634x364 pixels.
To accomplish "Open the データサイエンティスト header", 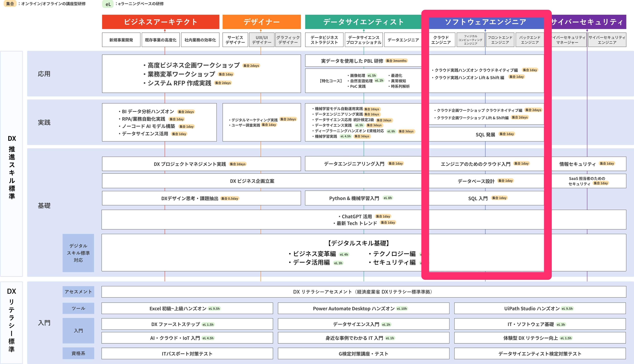I will [x=363, y=22].
